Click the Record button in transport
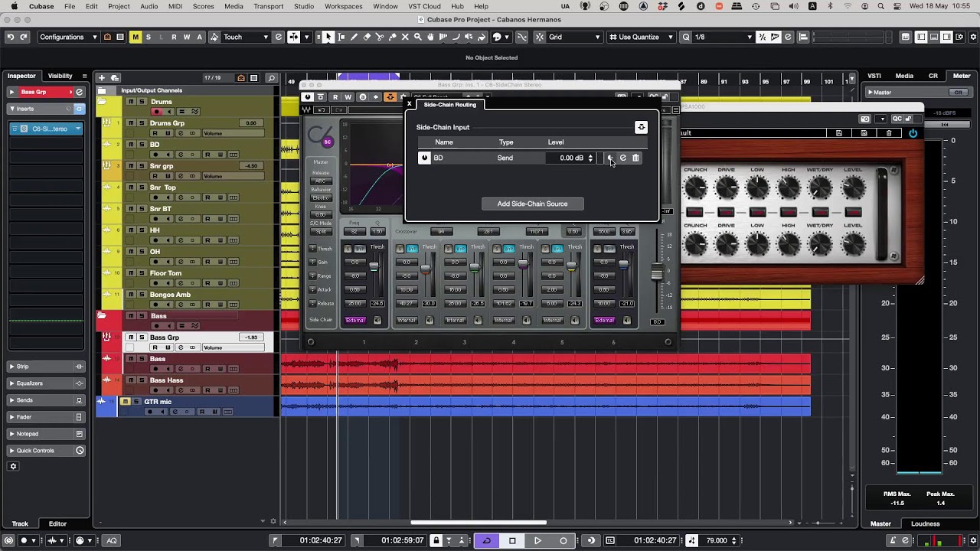Image resolution: width=980 pixels, height=551 pixels. [563, 540]
